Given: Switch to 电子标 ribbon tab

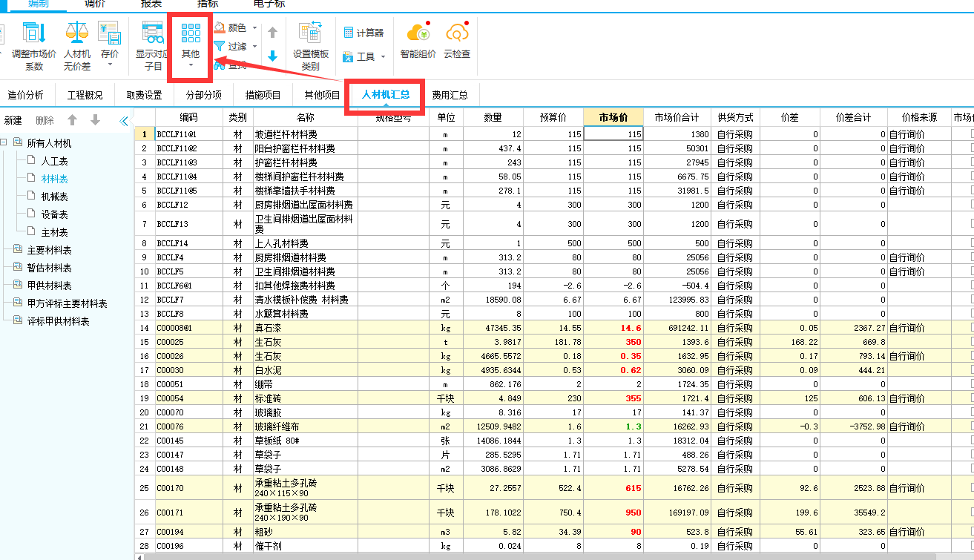Looking at the screenshot, I should pyautogui.click(x=269, y=4).
